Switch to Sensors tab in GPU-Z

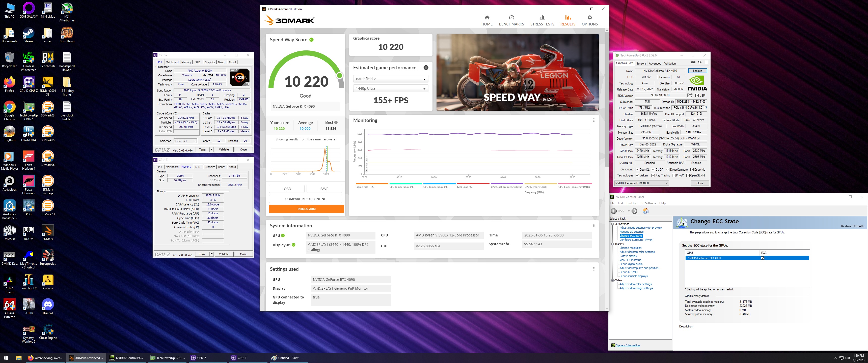(x=641, y=63)
